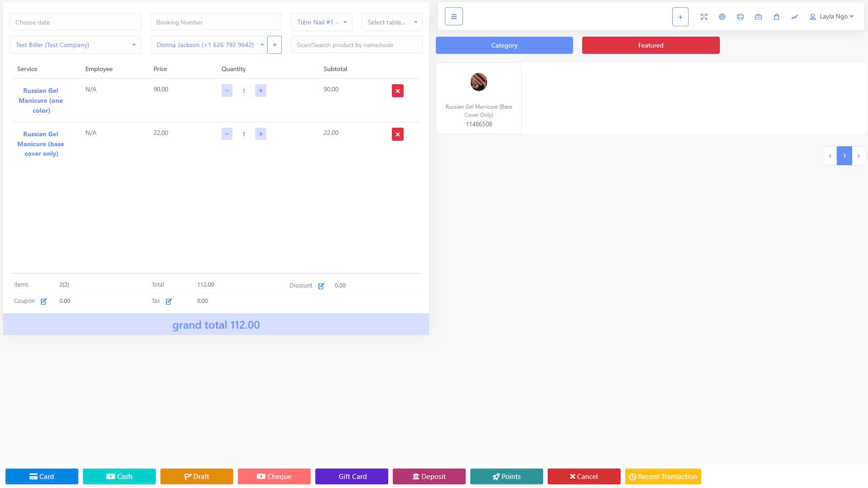Open the settings gear icon

point(722,17)
